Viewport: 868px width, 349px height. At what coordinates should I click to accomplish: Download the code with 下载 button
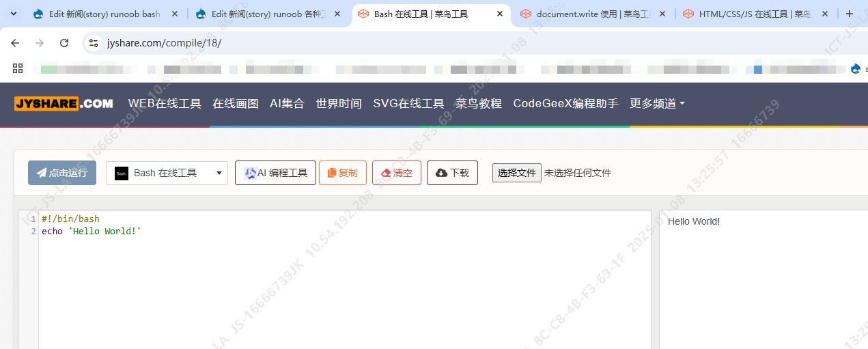click(451, 173)
